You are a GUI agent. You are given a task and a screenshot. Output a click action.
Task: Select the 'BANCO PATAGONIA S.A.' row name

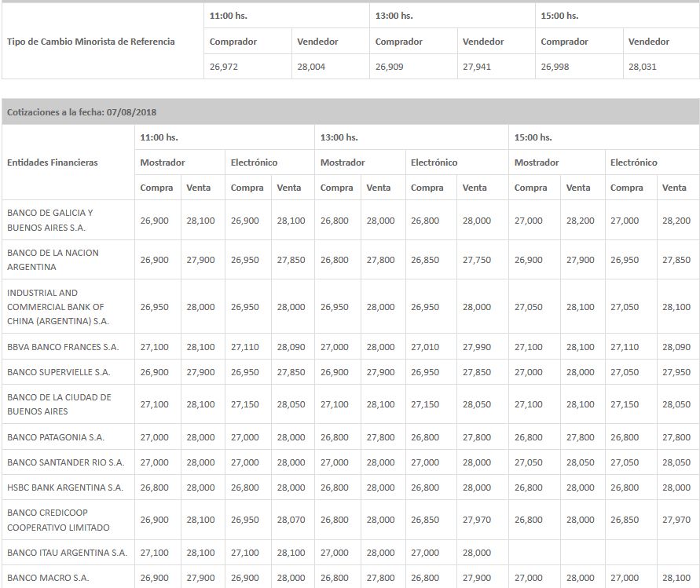click(x=56, y=437)
